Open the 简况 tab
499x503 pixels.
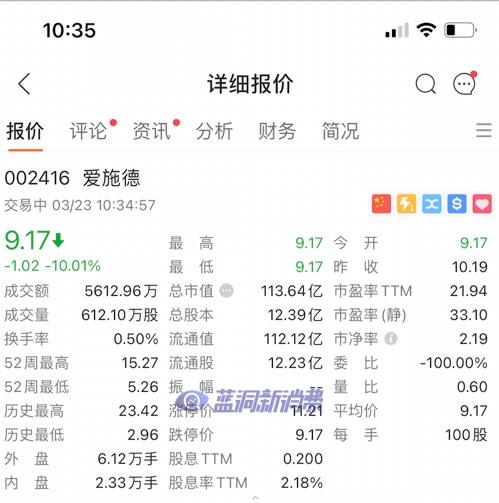[340, 131]
